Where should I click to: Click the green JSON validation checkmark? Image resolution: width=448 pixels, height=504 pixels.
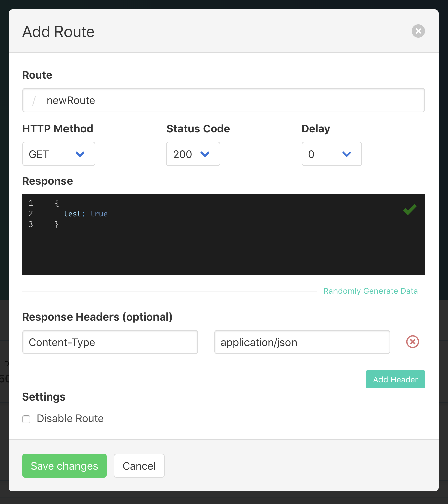pyautogui.click(x=410, y=209)
